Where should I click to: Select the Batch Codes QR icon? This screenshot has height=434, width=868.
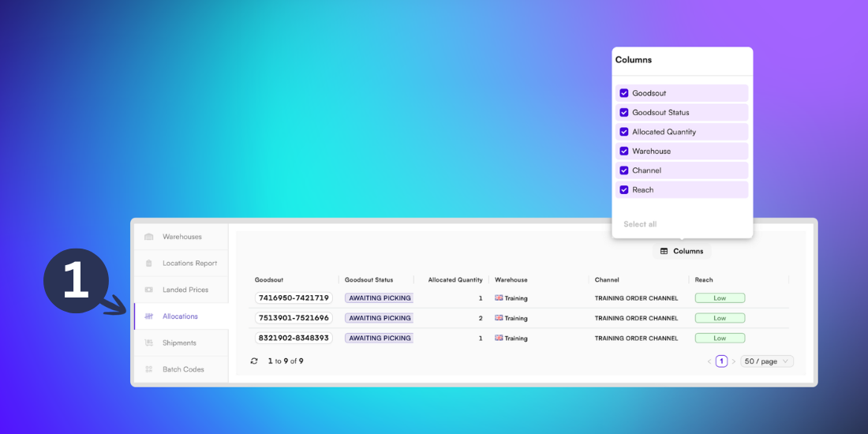click(148, 369)
